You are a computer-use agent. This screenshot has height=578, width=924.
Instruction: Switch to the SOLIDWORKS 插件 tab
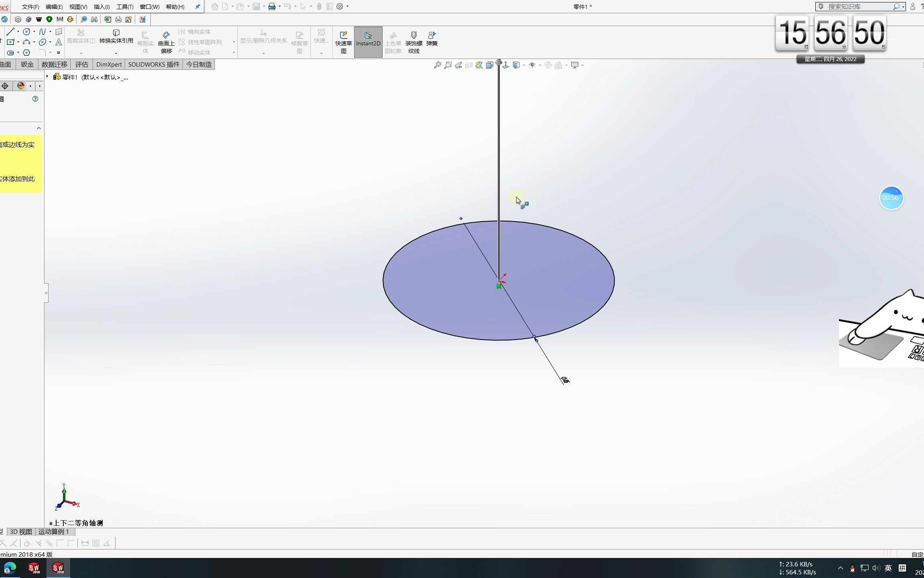point(154,64)
